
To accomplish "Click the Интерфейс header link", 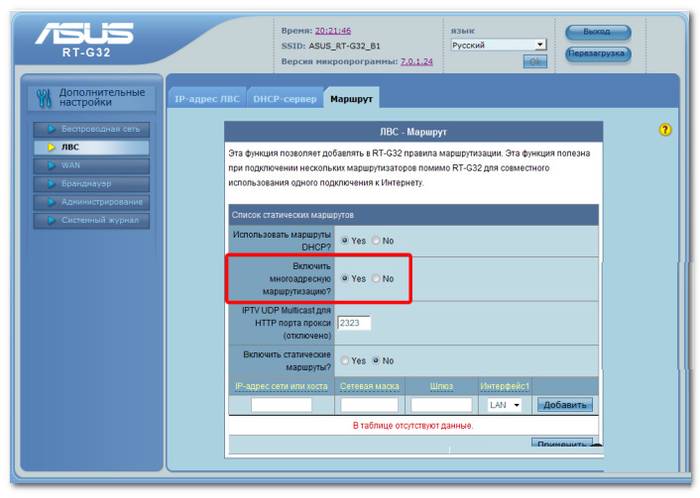I will (x=504, y=386).
